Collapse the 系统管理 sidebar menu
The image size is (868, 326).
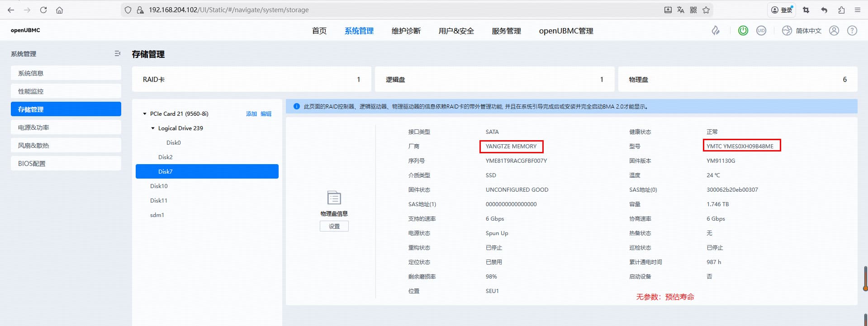pos(117,54)
